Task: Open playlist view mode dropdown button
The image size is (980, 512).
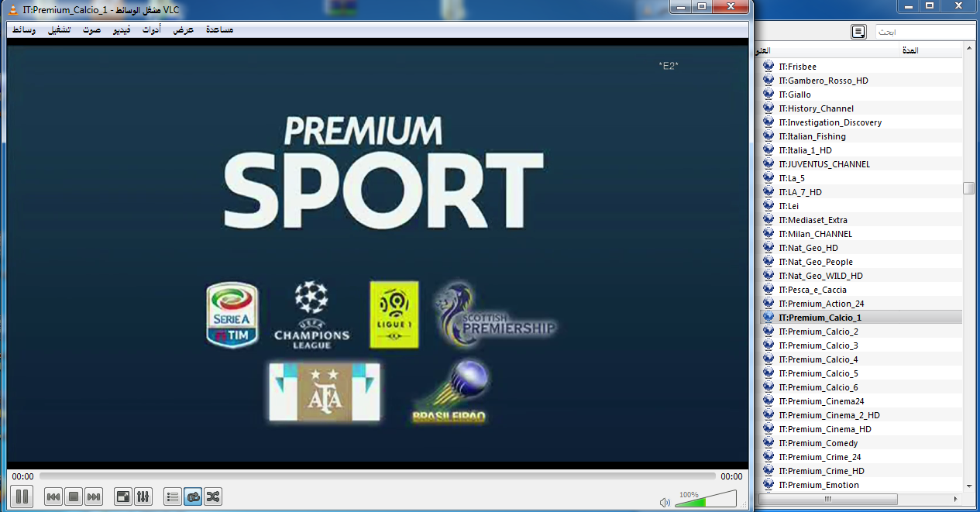Action: 858,32
